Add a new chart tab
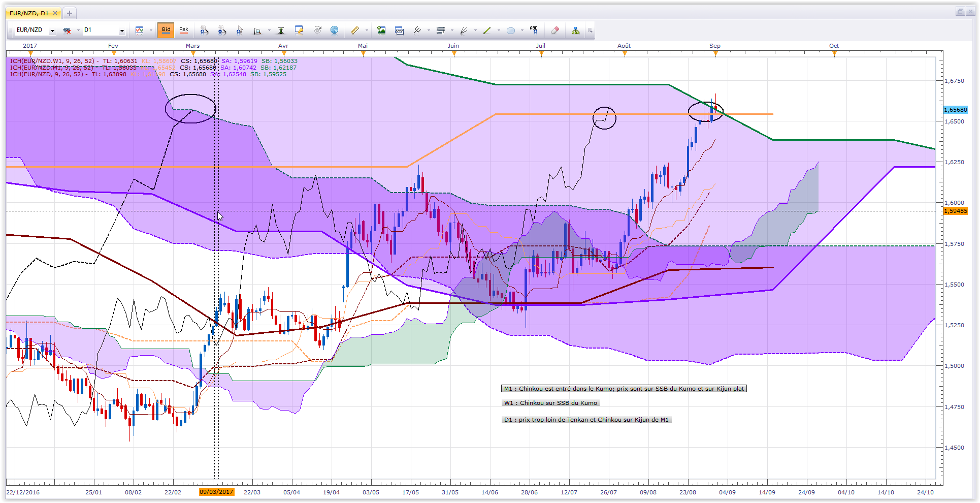The height and width of the screenshot is (503, 980). tap(70, 13)
